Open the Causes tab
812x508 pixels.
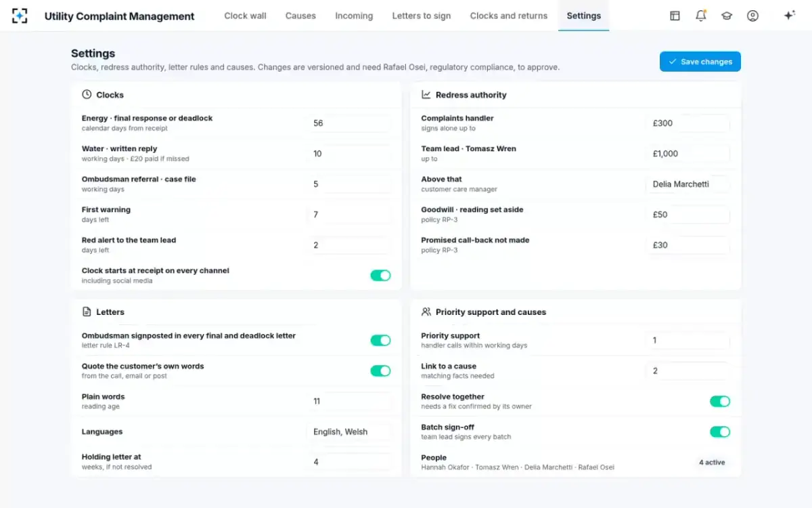pyautogui.click(x=300, y=16)
